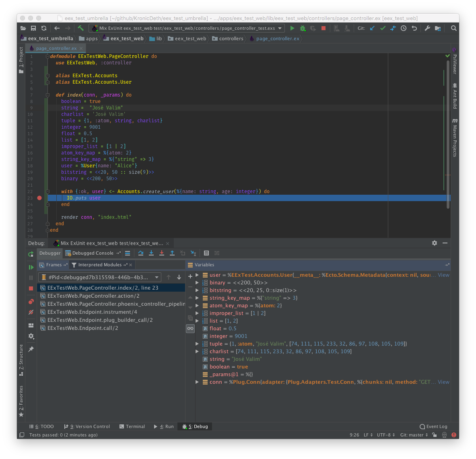The width and height of the screenshot is (476, 459).
Task: Show Git history with the clock icon
Action: tap(404, 28)
